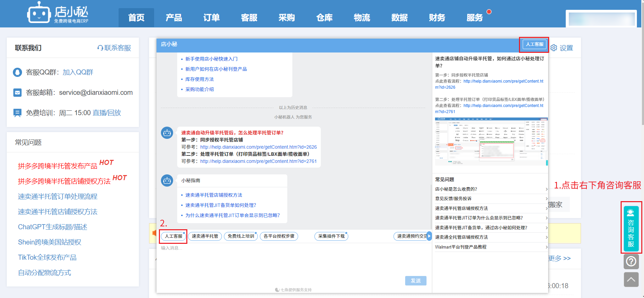Expand the 意见反馈/服务投诉 entry
Image resolution: width=644 pixels, height=298 pixels.
click(x=490, y=199)
